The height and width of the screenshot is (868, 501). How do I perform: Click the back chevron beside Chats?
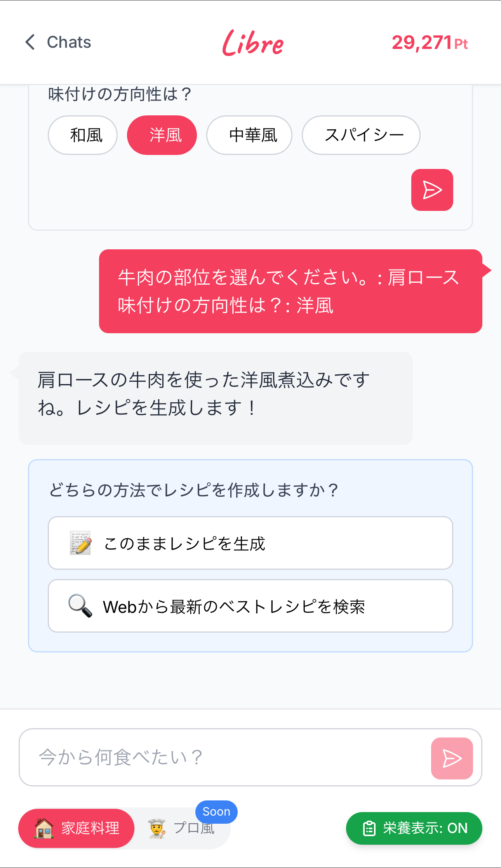30,42
